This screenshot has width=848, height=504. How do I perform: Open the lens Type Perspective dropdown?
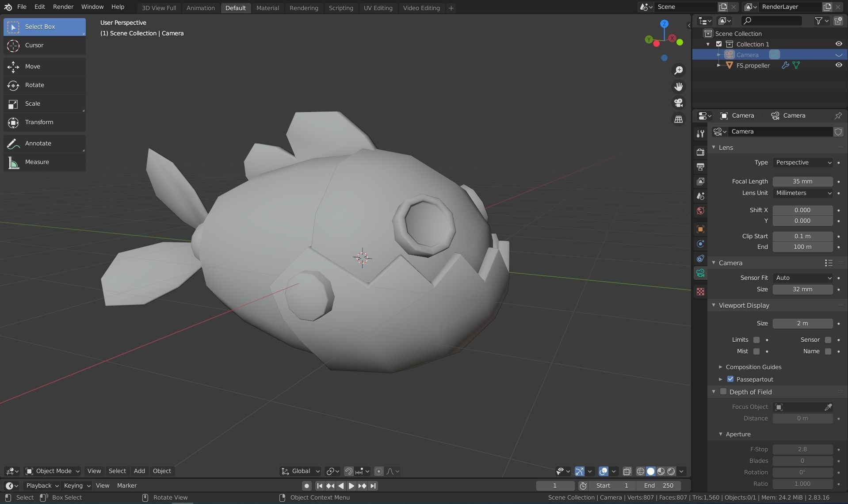coord(802,163)
